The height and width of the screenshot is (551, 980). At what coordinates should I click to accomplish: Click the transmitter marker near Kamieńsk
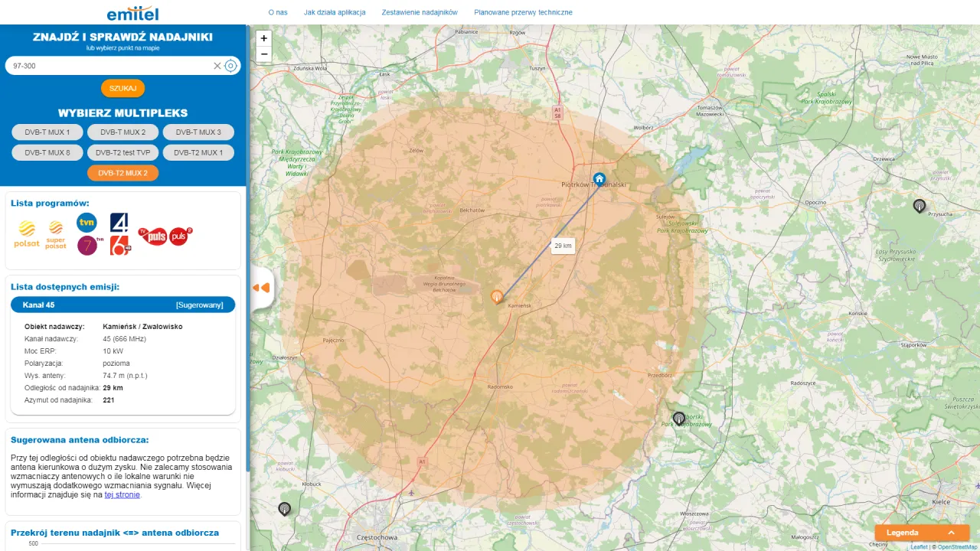[496, 296]
